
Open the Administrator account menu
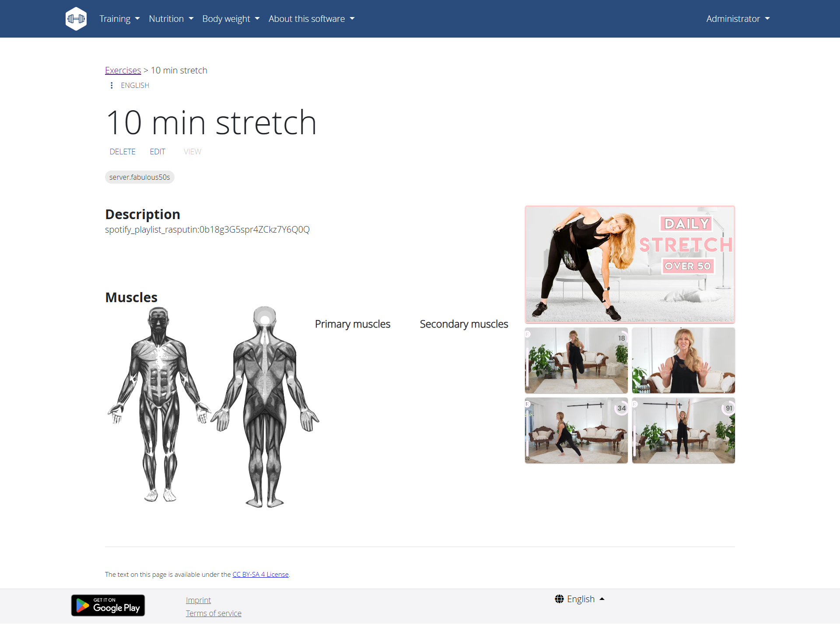[738, 19]
